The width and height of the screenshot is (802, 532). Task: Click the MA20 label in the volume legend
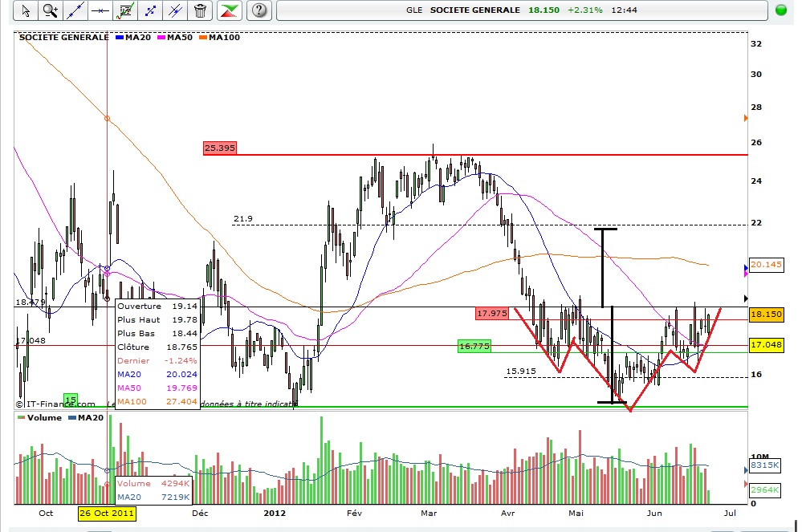[x=91, y=417]
